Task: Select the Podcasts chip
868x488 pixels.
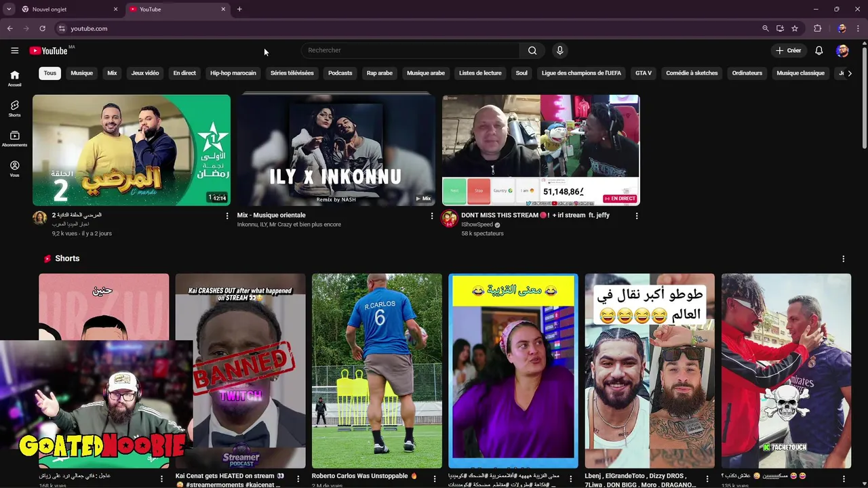Action: (340, 73)
